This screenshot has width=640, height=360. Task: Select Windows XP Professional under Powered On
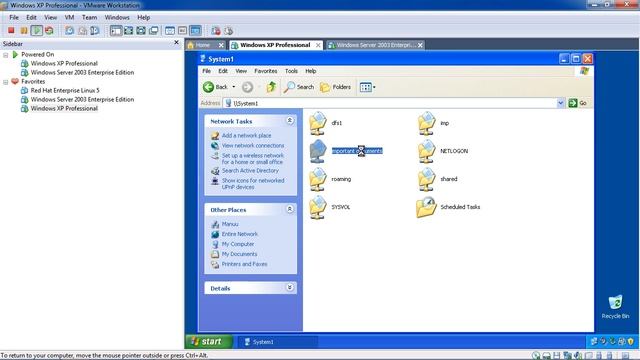click(x=64, y=64)
